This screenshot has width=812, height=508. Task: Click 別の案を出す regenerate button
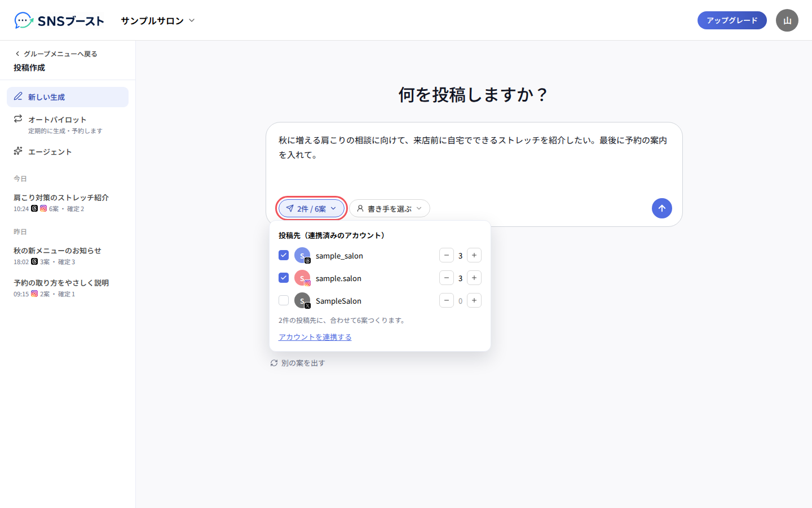[298, 363]
